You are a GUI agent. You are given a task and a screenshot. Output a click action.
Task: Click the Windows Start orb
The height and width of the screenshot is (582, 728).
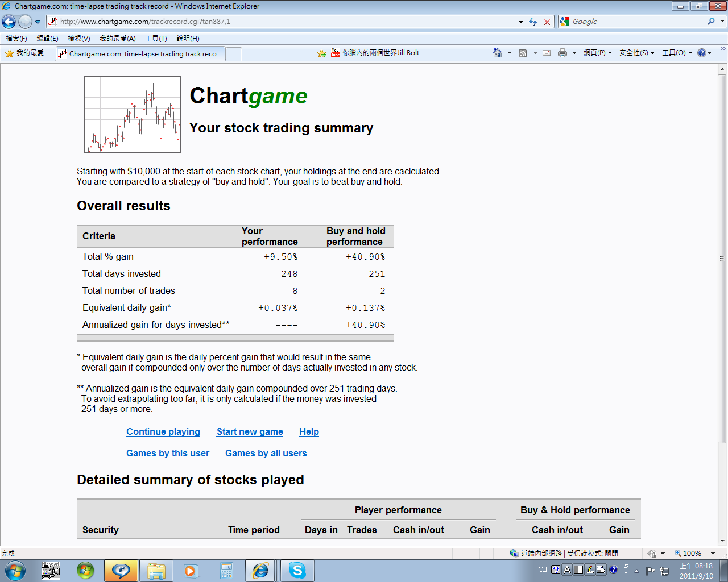[14, 571]
